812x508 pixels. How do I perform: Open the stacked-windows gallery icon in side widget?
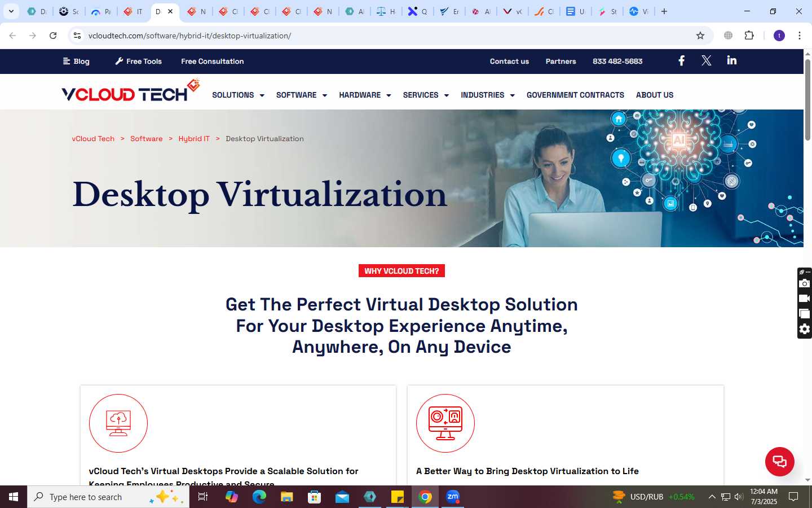805,314
